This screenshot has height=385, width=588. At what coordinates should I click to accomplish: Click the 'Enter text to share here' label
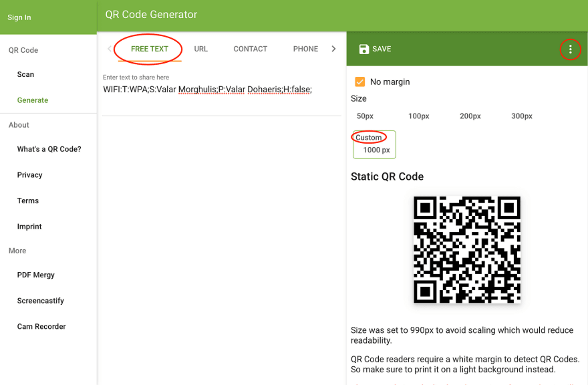coord(136,78)
